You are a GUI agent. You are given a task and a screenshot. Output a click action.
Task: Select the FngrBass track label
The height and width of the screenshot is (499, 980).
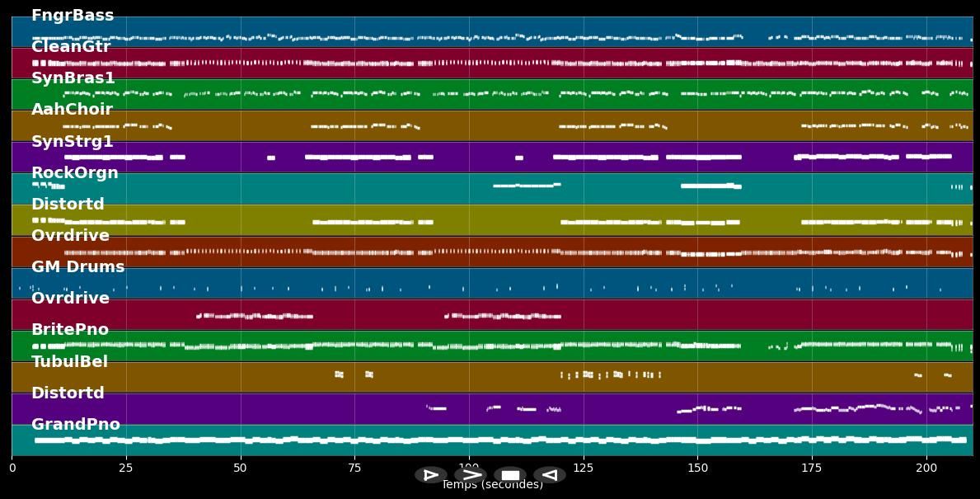[73, 16]
